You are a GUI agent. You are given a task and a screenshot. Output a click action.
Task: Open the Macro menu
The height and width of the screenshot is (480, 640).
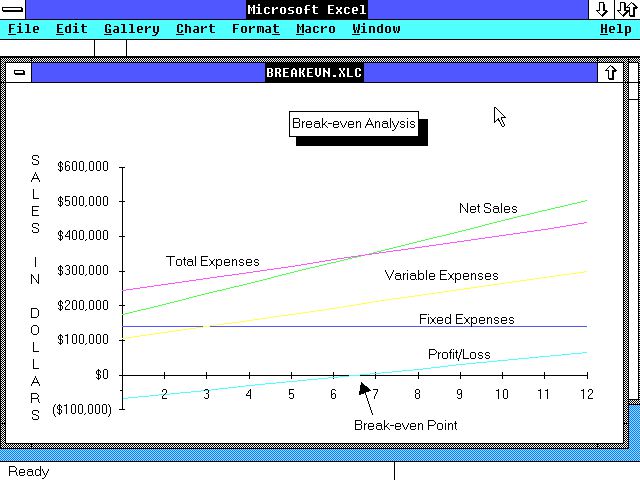[x=316, y=29]
